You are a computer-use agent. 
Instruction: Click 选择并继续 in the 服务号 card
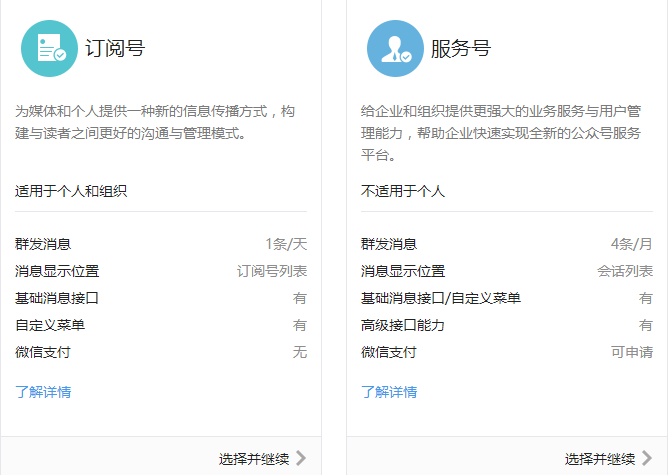tap(600, 459)
